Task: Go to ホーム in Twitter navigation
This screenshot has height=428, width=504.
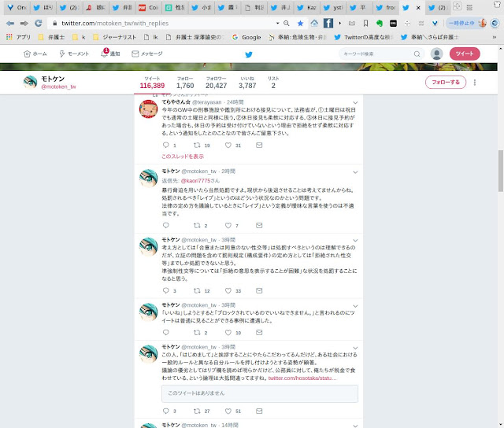Action: click(35, 53)
